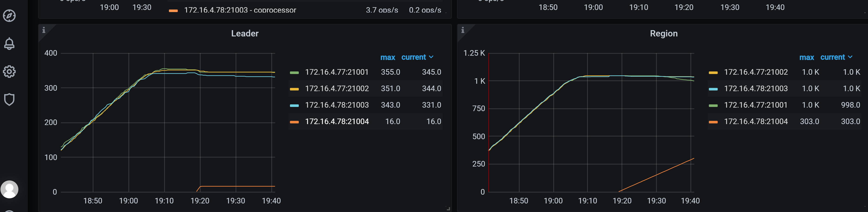
Task: Change cyan color swatch for 21003 in Region
Action: [x=713, y=89]
